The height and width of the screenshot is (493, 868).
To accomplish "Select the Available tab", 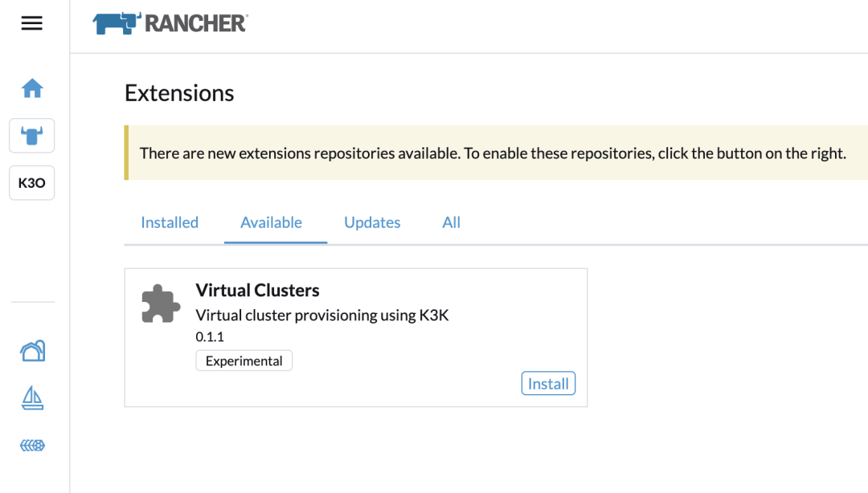I will 272,222.
